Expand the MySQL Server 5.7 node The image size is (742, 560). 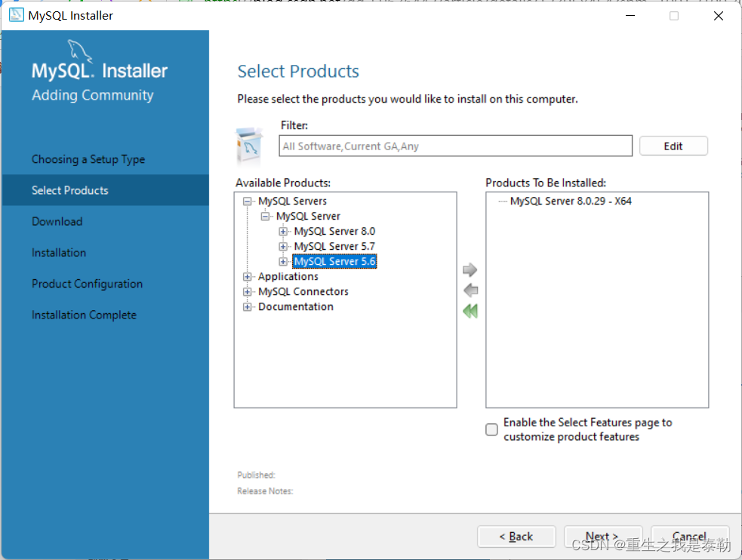pos(283,247)
